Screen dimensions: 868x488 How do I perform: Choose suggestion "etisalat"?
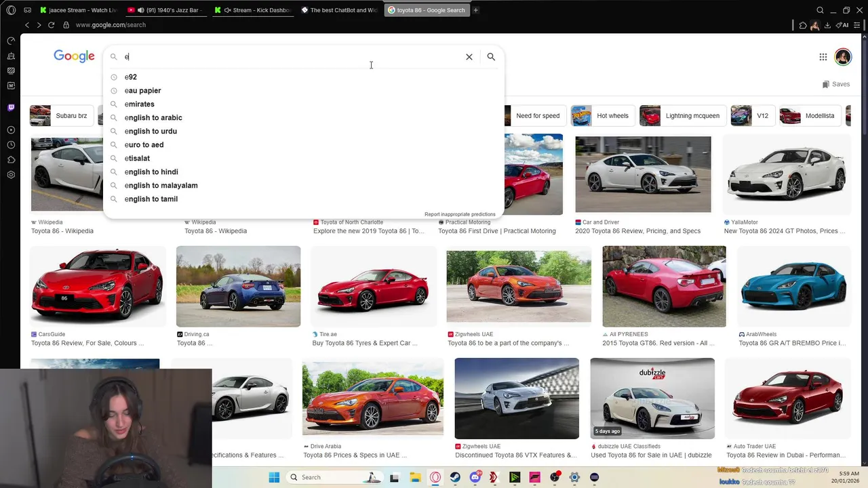pyautogui.click(x=303, y=159)
